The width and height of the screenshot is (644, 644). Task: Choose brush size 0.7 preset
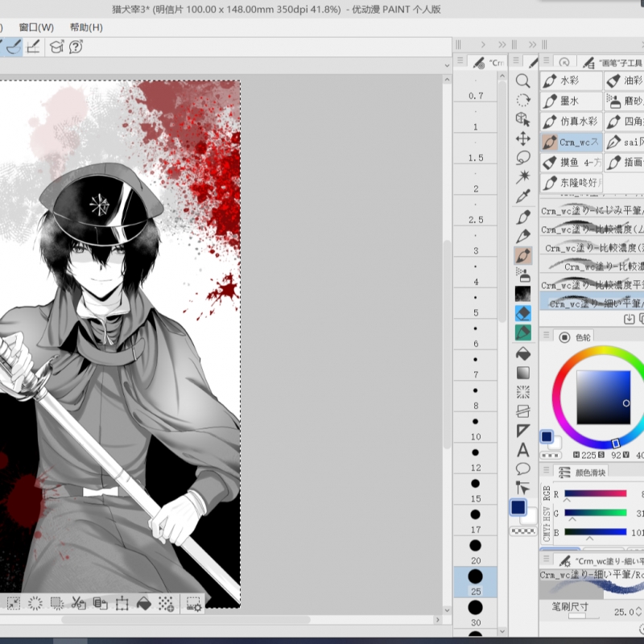tap(475, 87)
